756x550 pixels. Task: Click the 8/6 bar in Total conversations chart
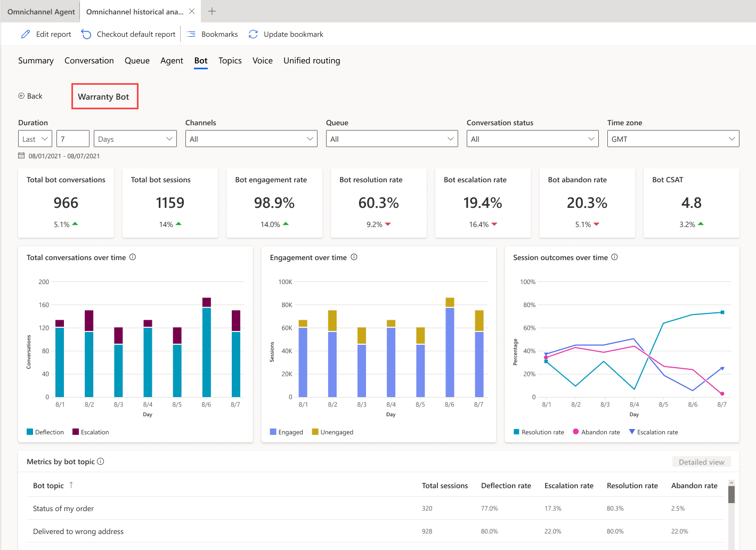[207, 347]
